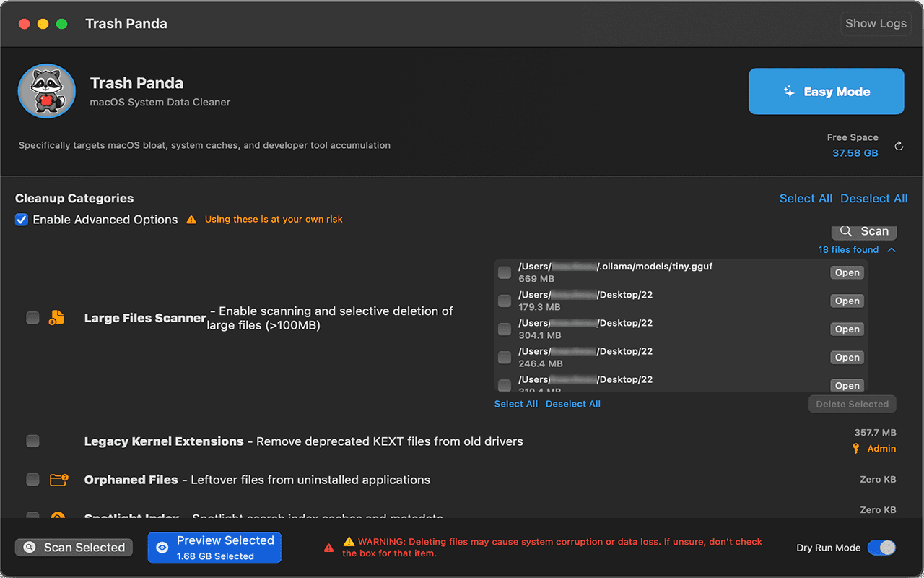The image size is (924, 578).
Task: Deselect All files under the large files list
Action: (573, 404)
